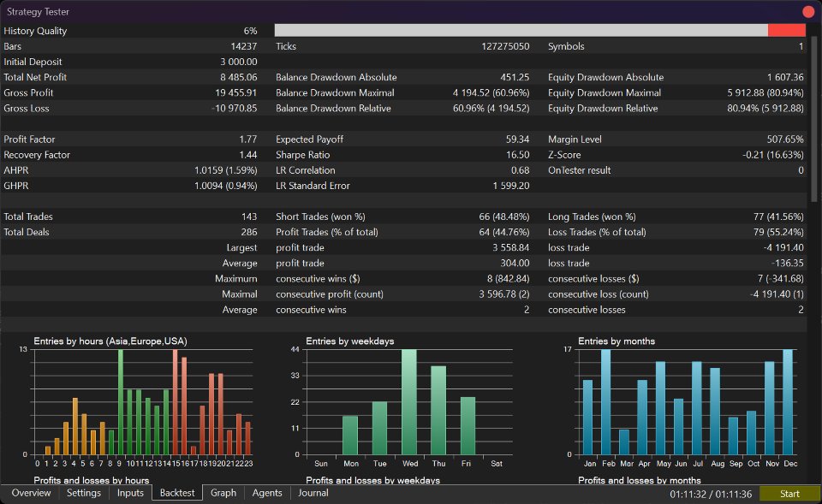Click Sharpe Ratio value 16.50
This screenshot has height=504, width=822.
click(x=517, y=155)
